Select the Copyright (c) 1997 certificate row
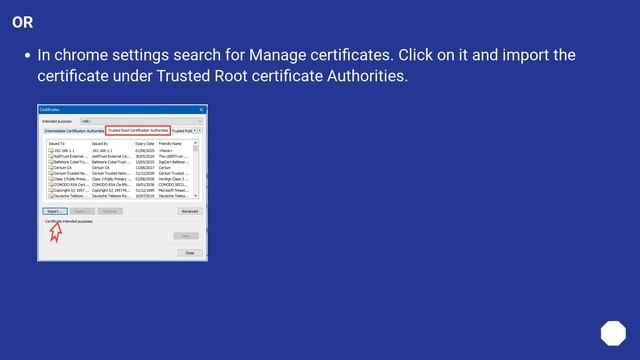The image size is (640, 360). pyautogui.click(x=120, y=190)
